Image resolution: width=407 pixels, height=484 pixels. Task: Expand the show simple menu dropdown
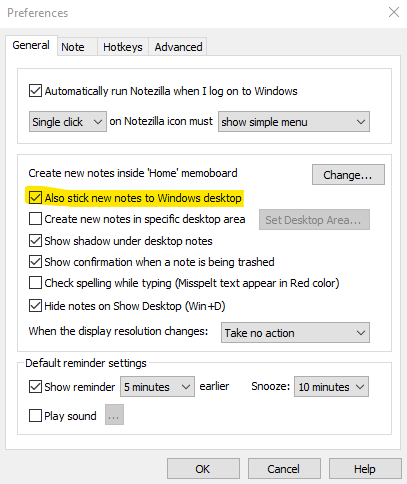pos(294,122)
